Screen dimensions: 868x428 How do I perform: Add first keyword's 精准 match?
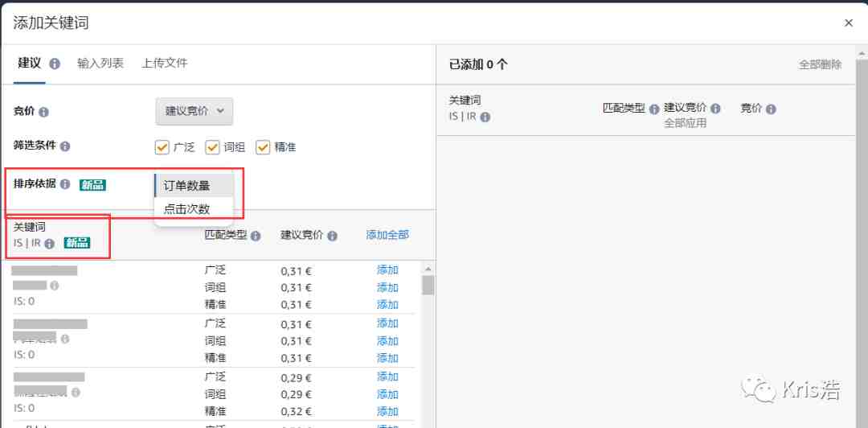387,304
